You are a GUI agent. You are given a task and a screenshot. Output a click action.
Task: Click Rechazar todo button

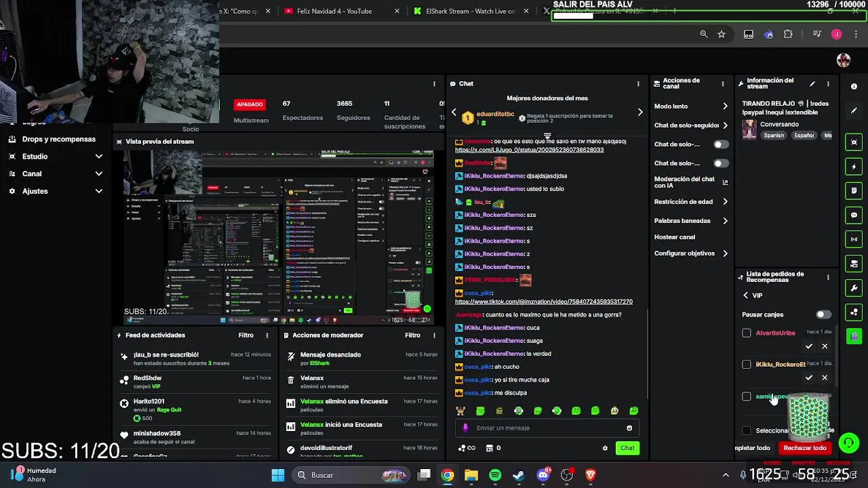point(805,448)
